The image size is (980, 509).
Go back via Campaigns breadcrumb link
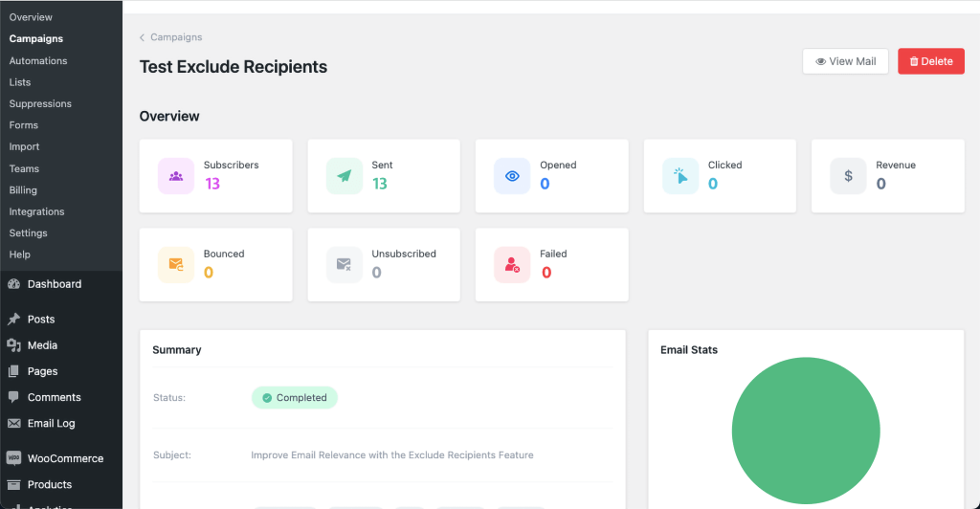[x=176, y=37]
